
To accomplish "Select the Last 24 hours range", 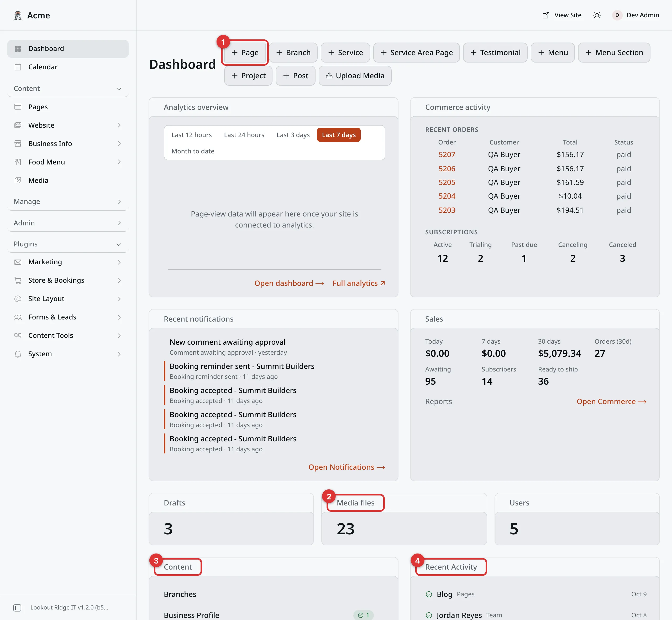I will (244, 135).
